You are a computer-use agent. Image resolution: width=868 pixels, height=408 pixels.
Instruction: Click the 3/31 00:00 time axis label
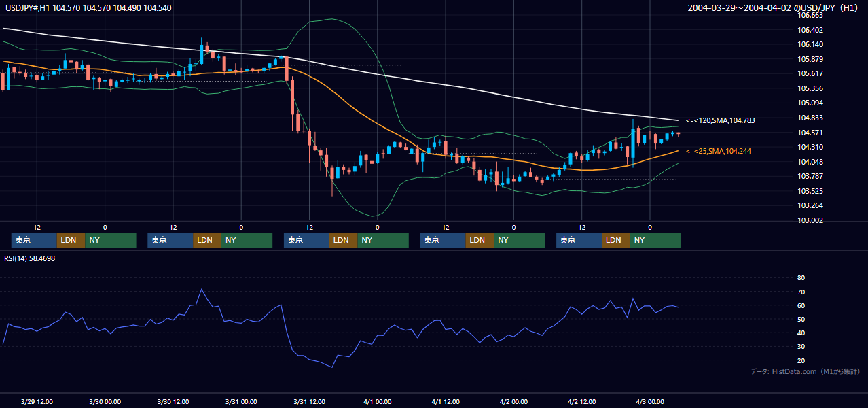(x=241, y=401)
